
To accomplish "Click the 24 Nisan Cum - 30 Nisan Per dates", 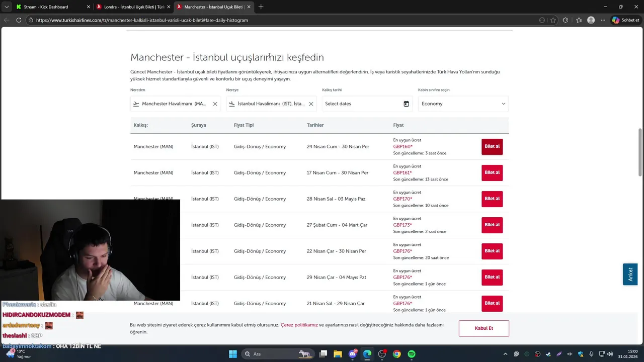I will [x=338, y=147].
